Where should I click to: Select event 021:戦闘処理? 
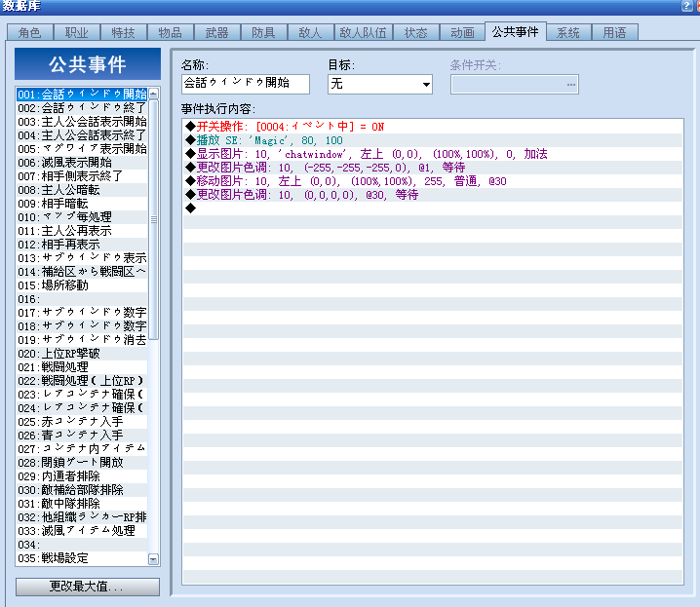82,367
